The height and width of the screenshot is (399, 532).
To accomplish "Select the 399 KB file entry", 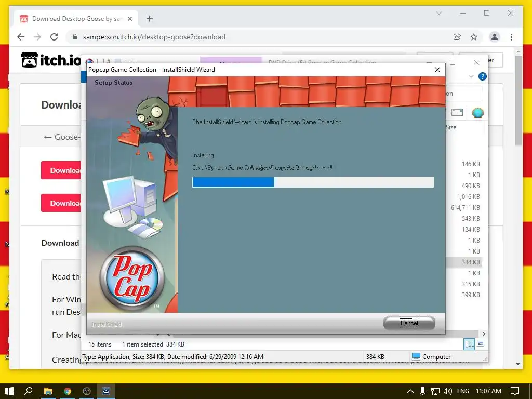I will [x=471, y=295].
